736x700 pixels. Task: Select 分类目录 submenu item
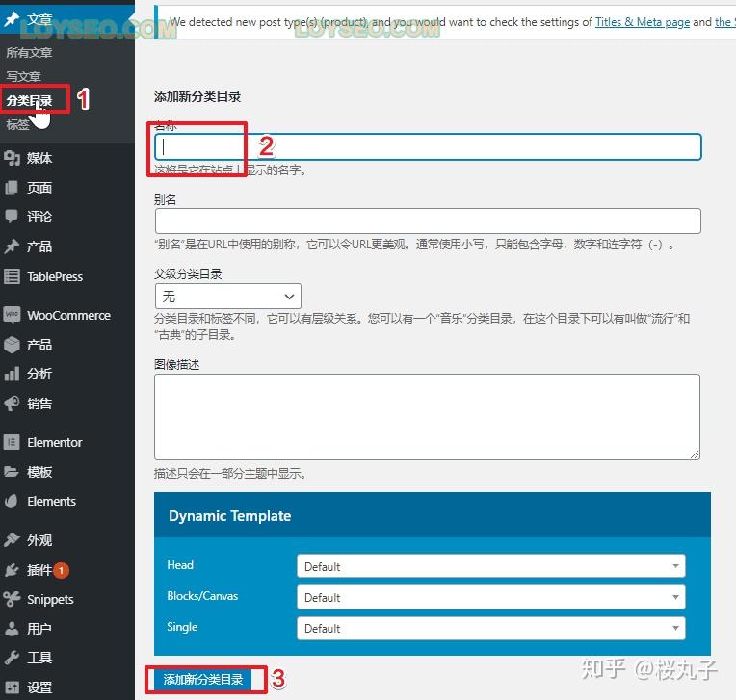(29, 100)
